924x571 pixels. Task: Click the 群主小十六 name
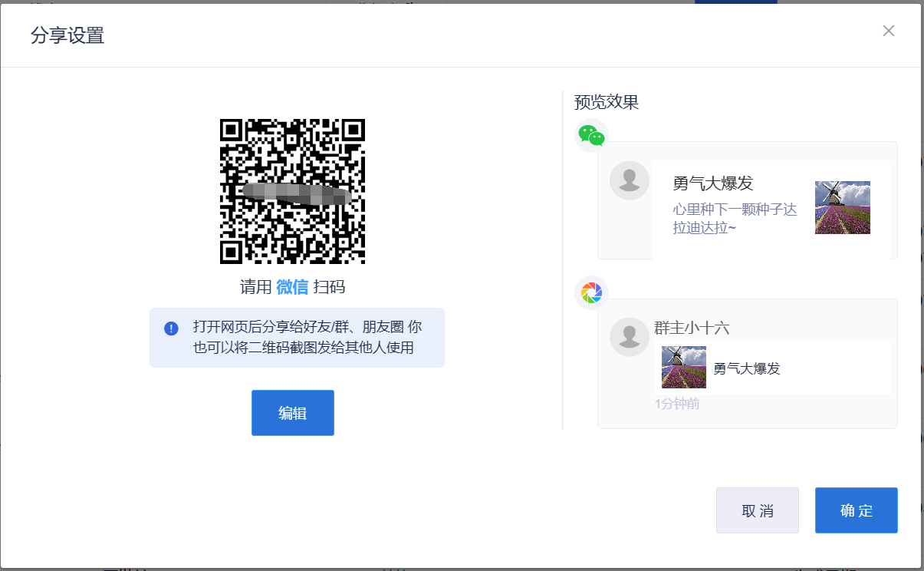692,328
